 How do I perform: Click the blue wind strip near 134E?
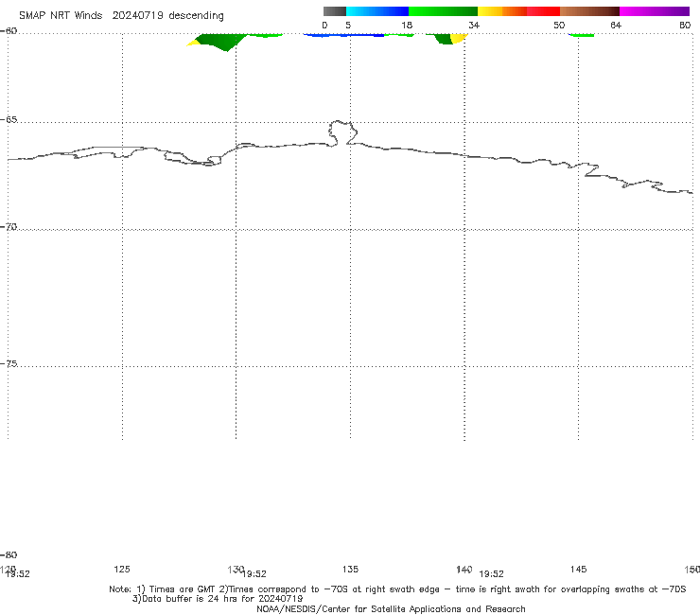click(343, 35)
